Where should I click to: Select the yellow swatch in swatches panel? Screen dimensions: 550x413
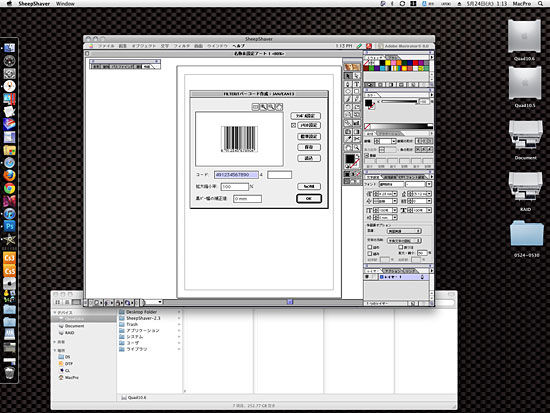pyautogui.click(x=388, y=63)
